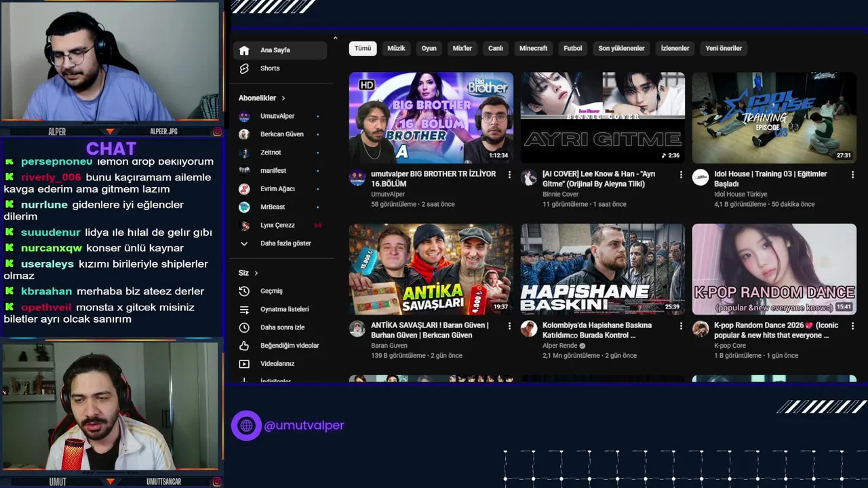Open K-Pop Random Dance video thumbnail
This screenshot has height=488, width=868.
[x=774, y=269]
